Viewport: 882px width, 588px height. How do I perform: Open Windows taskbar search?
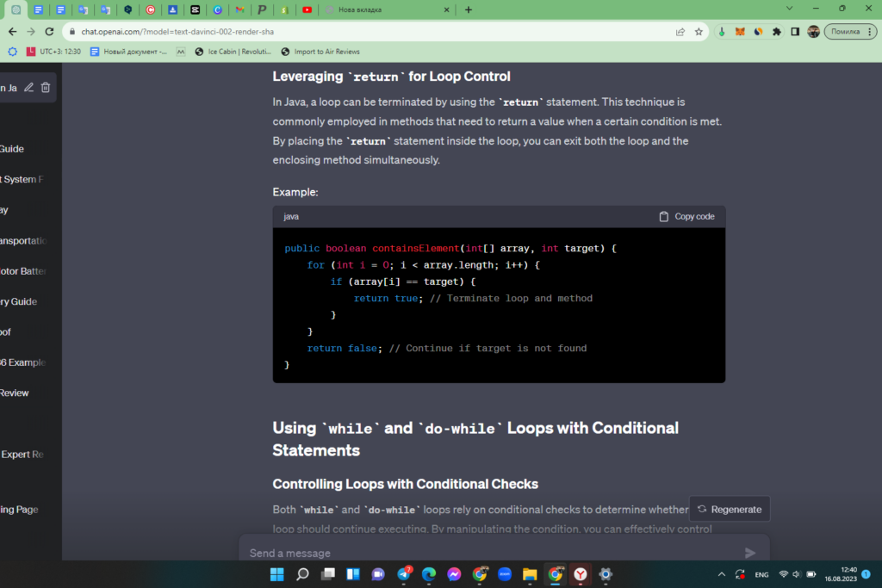click(x=302, y=574)
